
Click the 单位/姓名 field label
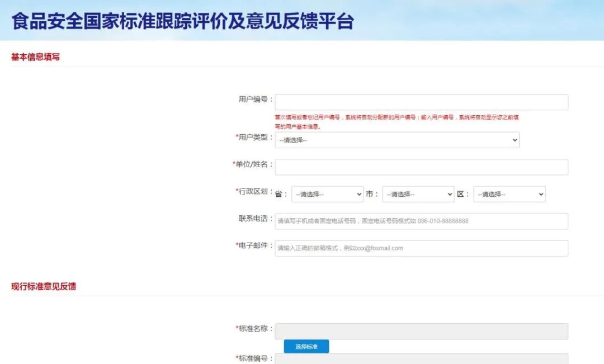click(253, 164)
